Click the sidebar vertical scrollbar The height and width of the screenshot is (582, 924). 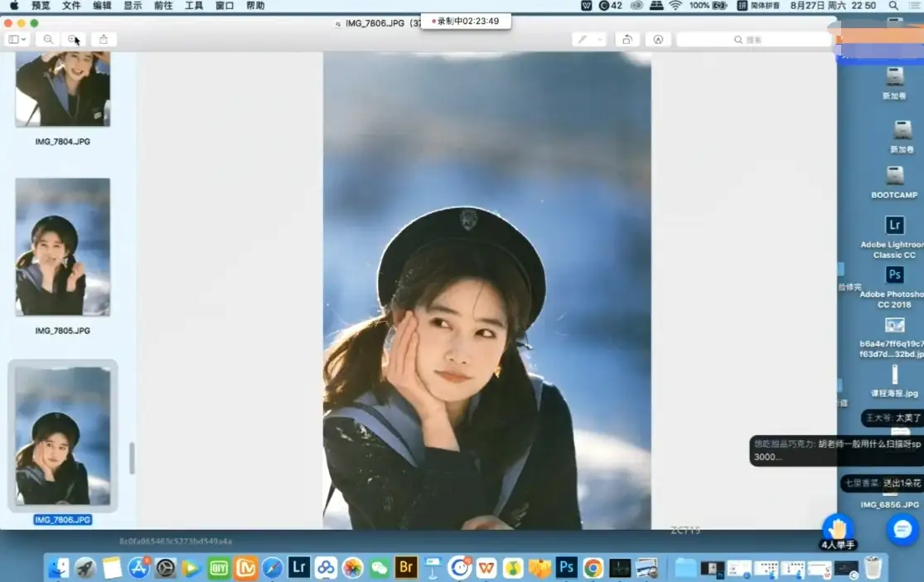(x=131, y=458)
